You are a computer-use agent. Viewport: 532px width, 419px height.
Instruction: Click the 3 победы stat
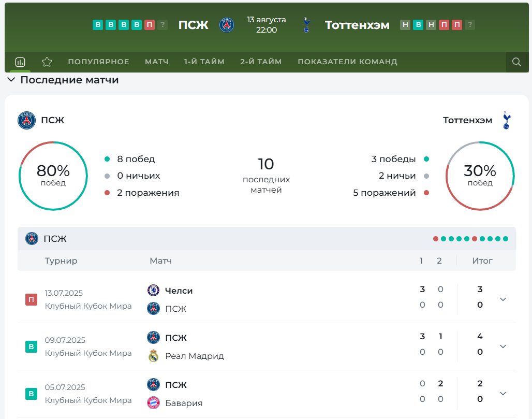(x=394, y=159)
